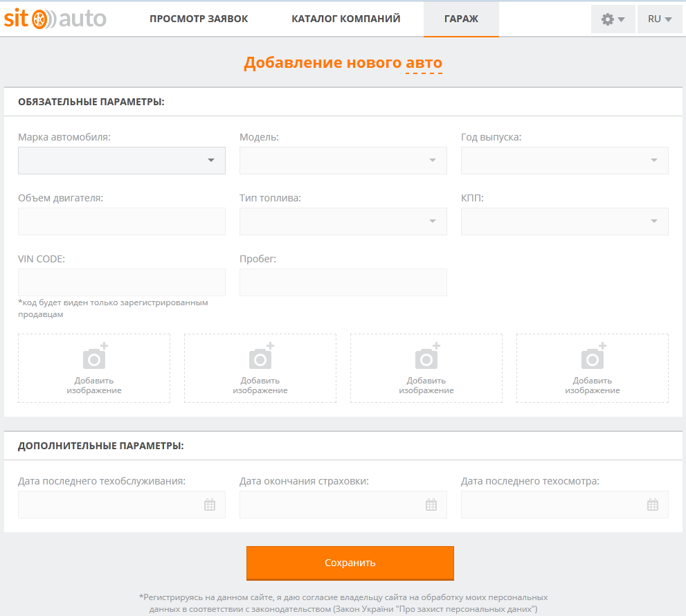The image size is (686, 616).
Task: Go to Просмотр заявок tab
Action: tap(199, 19)
